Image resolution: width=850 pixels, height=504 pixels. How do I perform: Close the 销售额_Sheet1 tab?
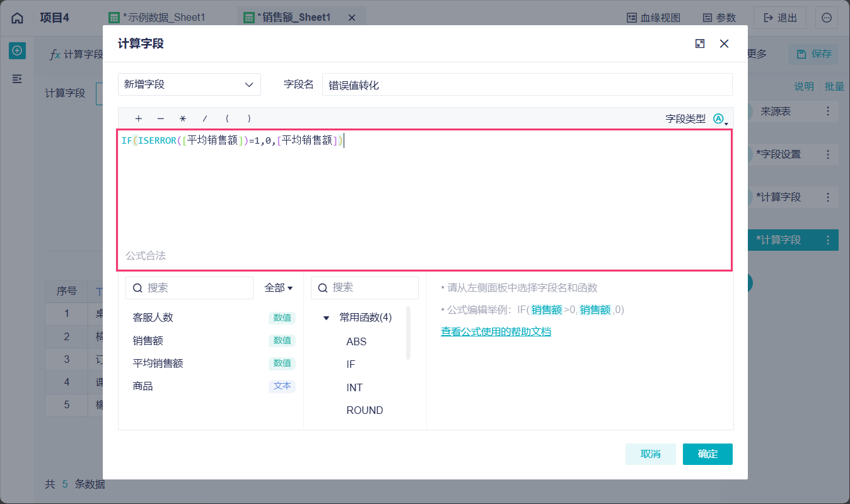pyautogui.click(x=352, y=18)
